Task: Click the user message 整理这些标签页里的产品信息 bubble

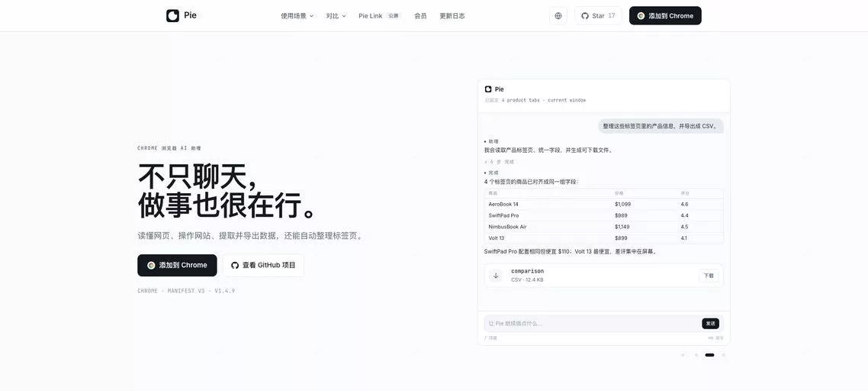Action: pos(661,126)
